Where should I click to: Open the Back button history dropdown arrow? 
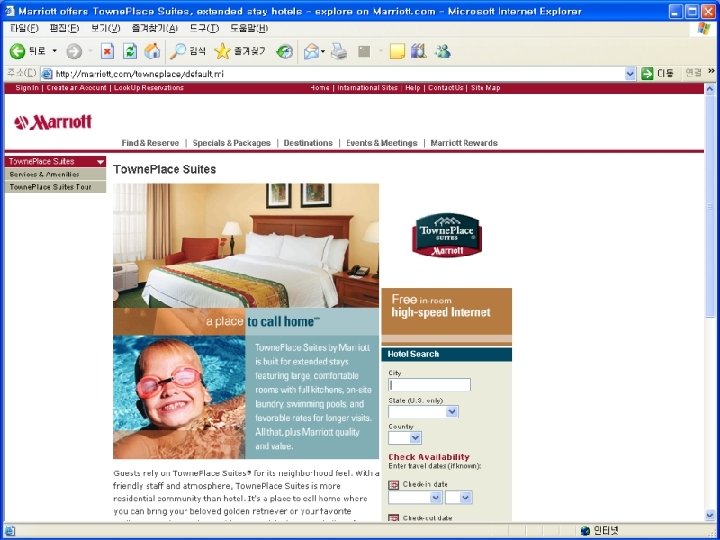[x=55, y=51]
